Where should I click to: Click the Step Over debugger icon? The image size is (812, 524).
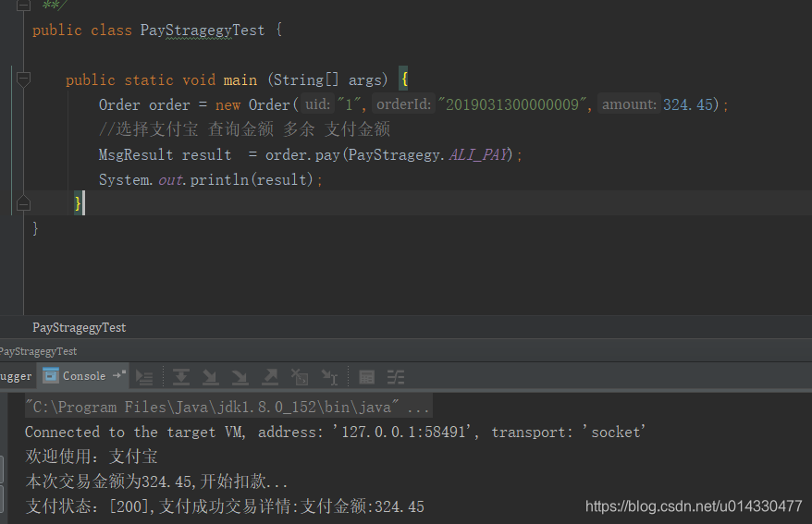coord(180,377)
